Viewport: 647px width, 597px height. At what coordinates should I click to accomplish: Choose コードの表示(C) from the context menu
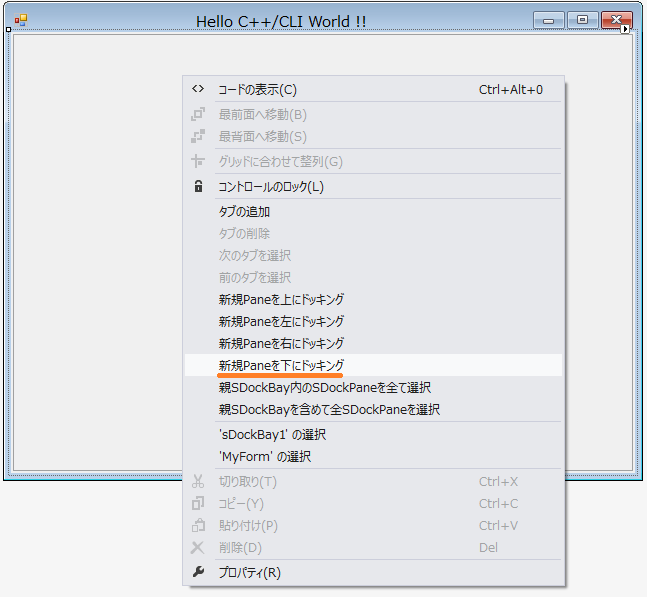373,90
